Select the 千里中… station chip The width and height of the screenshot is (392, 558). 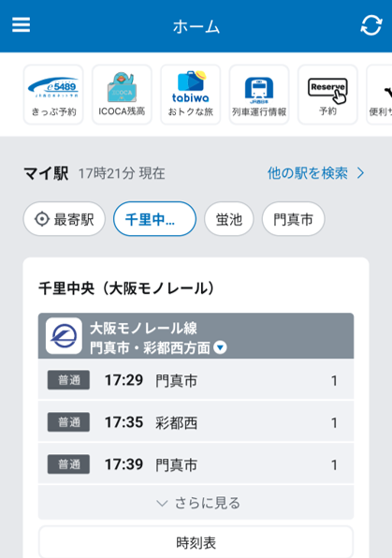(x=154, y=219)
